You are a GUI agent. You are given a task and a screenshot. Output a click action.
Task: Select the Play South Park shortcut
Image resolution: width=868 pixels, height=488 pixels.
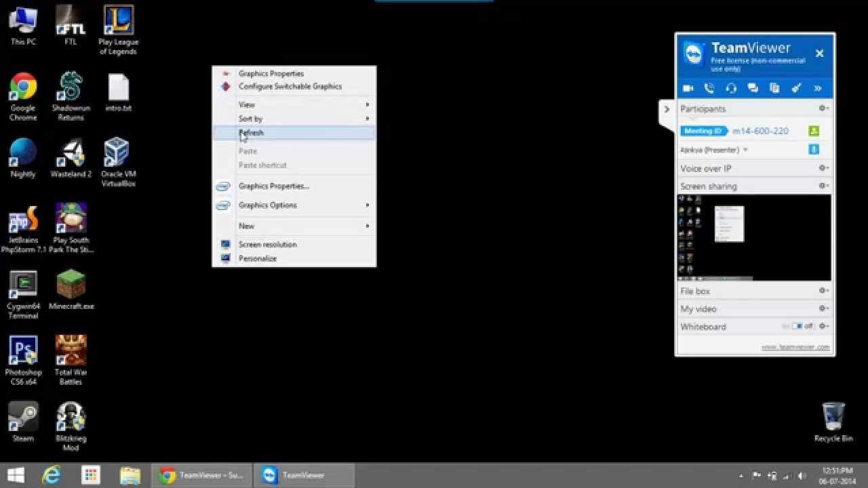(x=71, y=229)
